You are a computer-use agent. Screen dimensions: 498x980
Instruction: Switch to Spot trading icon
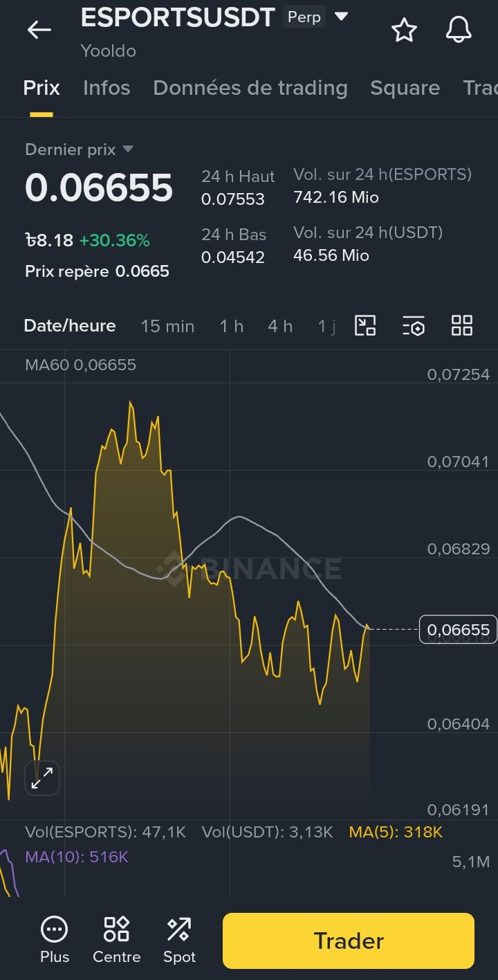click(179, 940)
